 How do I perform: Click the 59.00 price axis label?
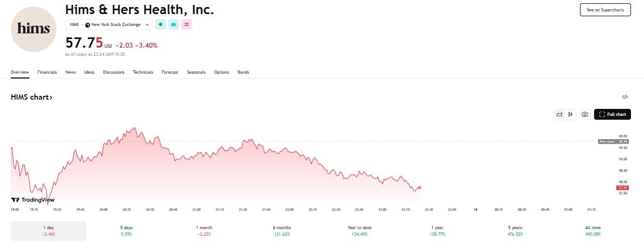[623, 159]
